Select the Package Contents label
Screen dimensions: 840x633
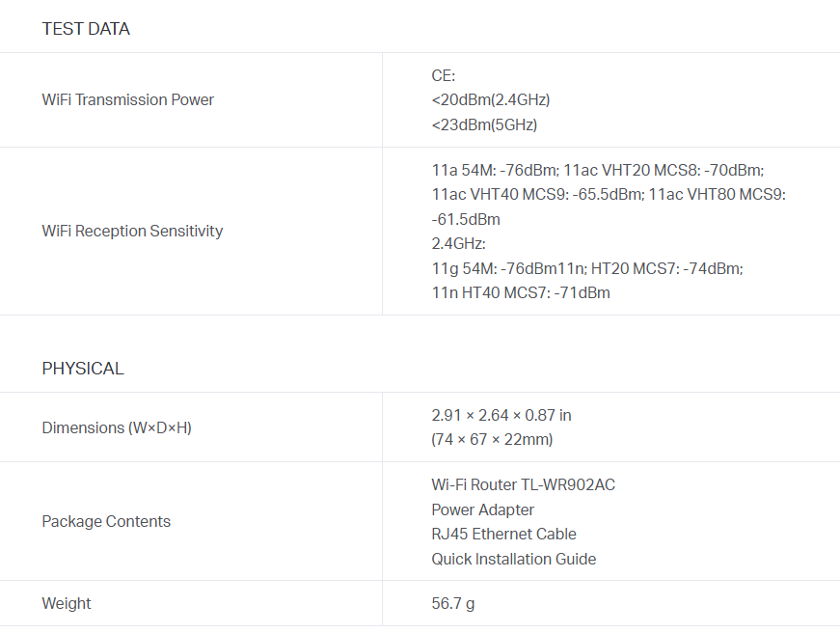[106, 522]
